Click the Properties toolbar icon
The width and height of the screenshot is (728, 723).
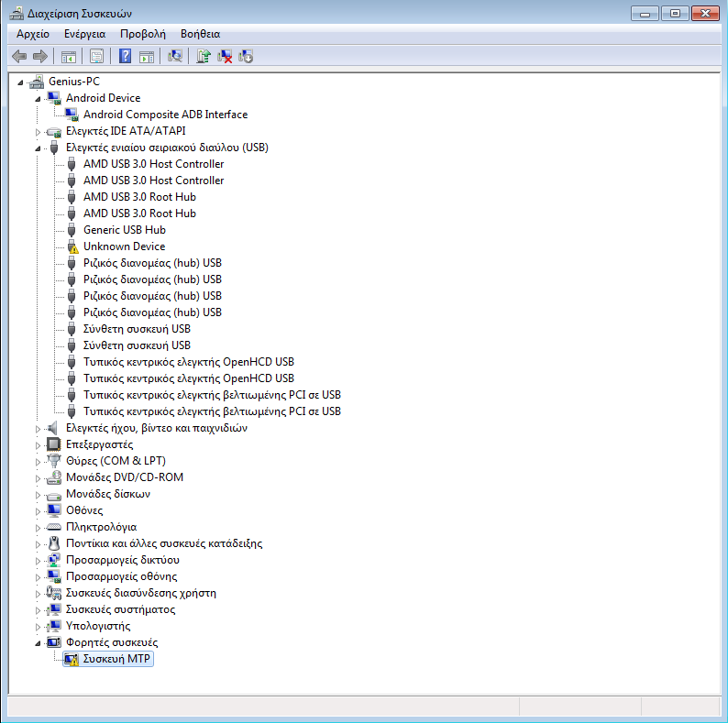pos(96,56)
